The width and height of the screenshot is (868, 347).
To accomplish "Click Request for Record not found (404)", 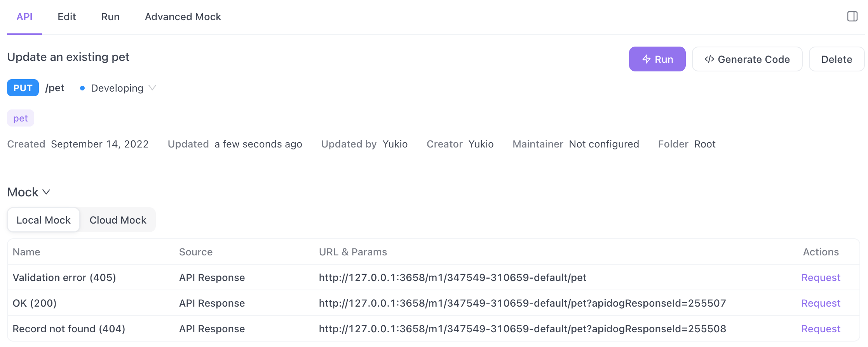I will pos(820,329).
